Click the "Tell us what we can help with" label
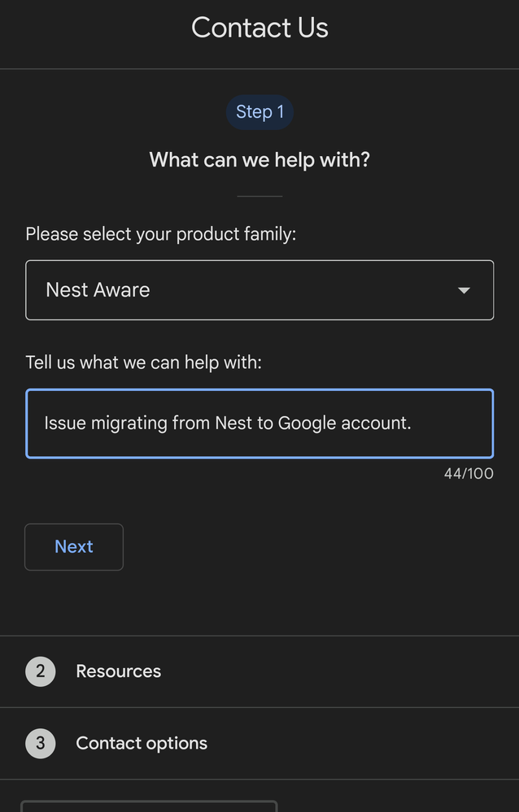The image size is (519, 812). pyautogui.click(x=144, y=363)
